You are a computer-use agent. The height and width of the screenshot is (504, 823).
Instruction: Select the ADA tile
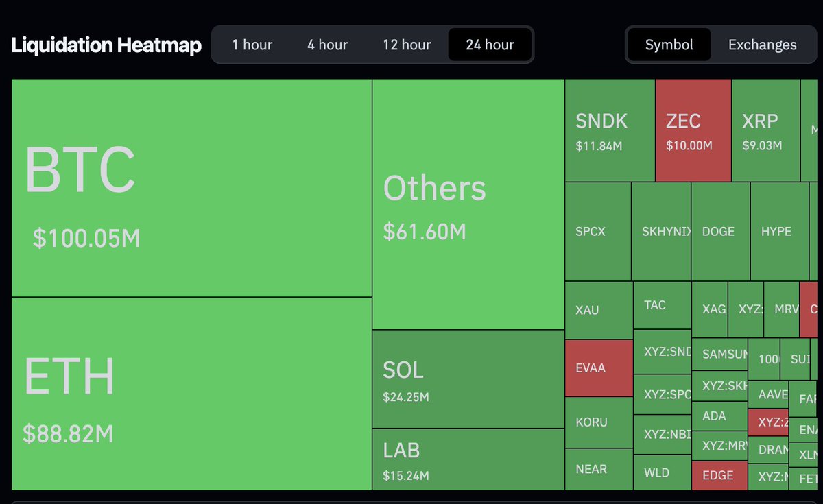[719, 416]
